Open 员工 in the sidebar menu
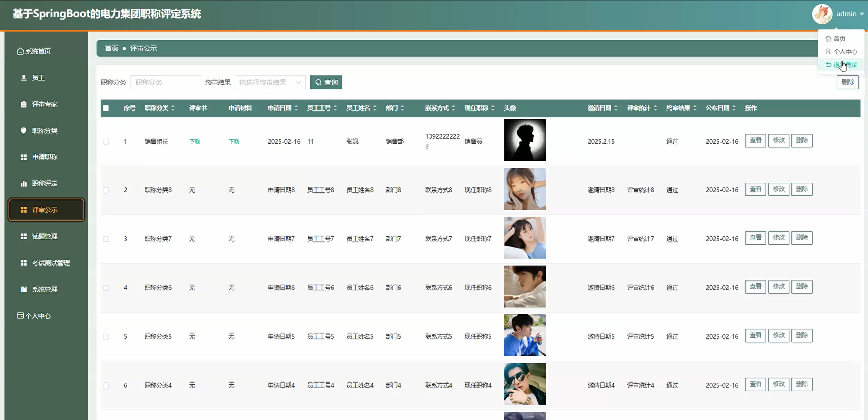Image resolution: width=868 pixels, height=420 pixels. [46, 78]
